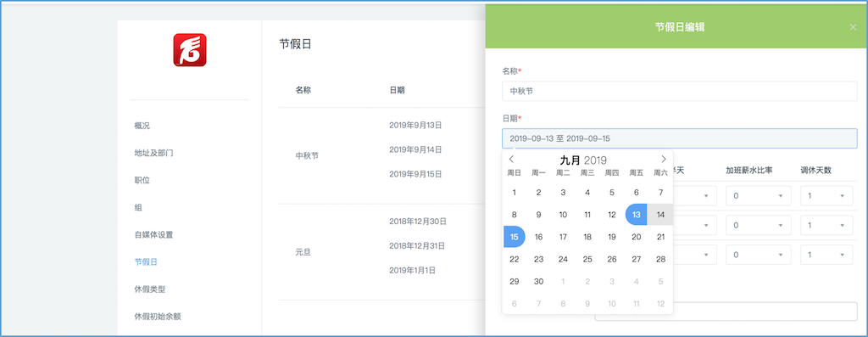Close the 节假日编辑 panel
The width and height of the screenshot is (868, 337).
tap(853, 26)
